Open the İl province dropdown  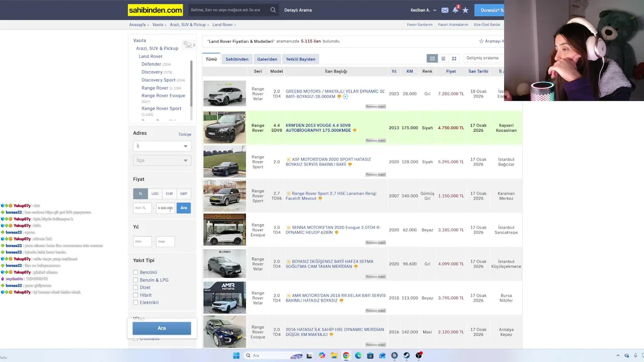(162, 146)
